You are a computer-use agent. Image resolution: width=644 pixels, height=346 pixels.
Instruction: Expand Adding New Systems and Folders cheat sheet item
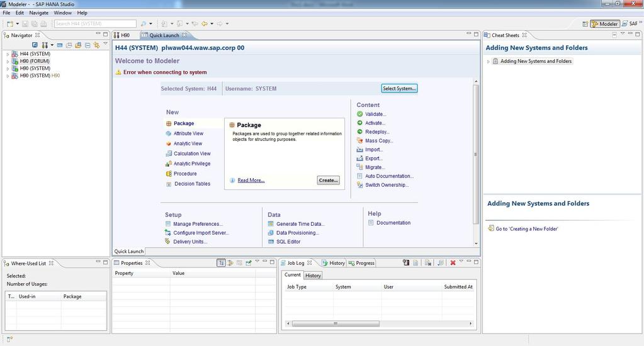[x=489, y=62]
